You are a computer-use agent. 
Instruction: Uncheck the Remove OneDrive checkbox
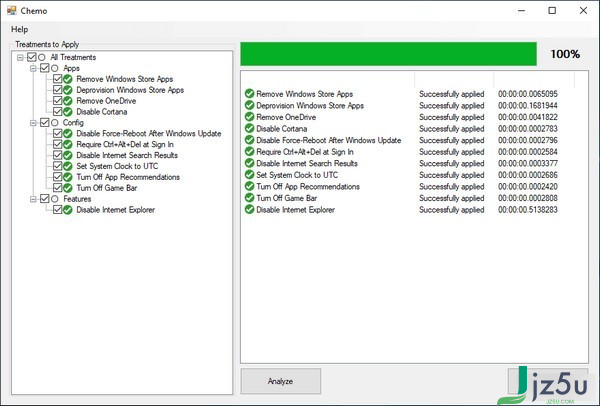57,101
